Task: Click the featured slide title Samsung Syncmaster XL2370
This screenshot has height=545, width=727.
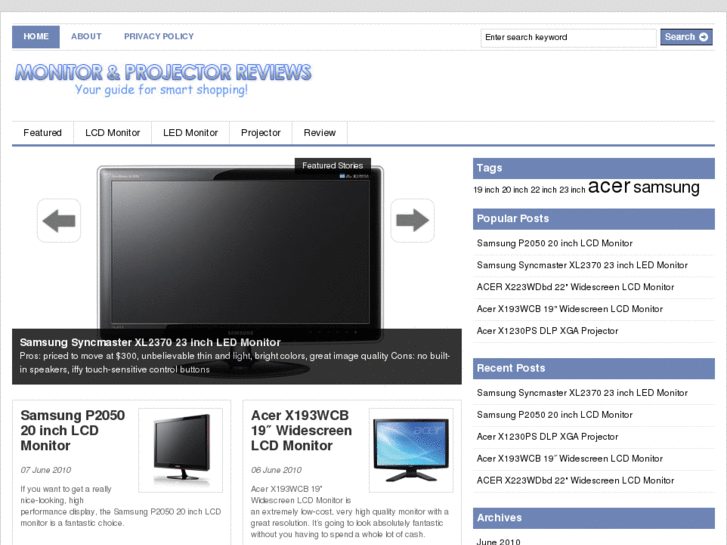Action: click(x=150, y=342)
